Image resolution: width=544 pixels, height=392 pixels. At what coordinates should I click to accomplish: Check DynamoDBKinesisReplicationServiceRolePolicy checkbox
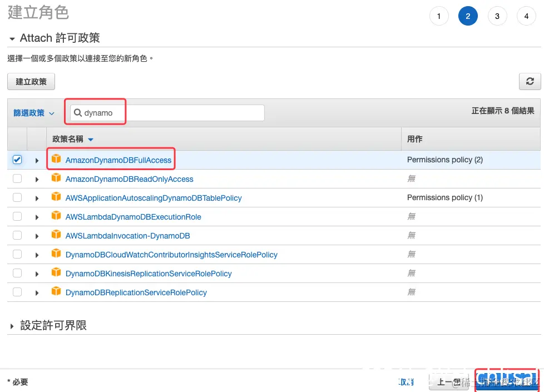pyautogui.click(x=17, y=273)
